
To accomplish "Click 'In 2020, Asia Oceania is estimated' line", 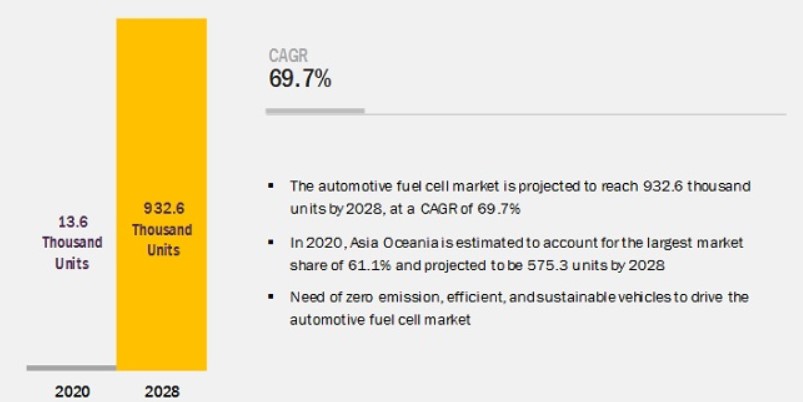I will 516,243.
